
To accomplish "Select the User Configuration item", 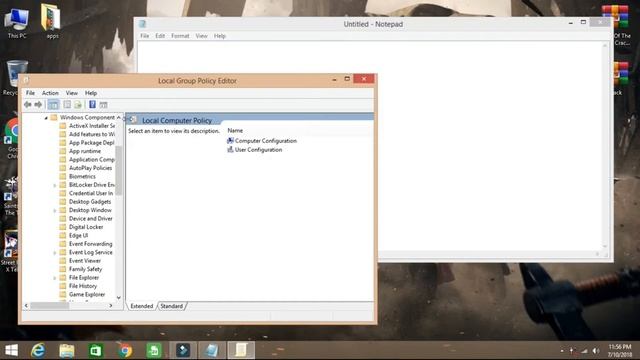I will click(254, 150).
